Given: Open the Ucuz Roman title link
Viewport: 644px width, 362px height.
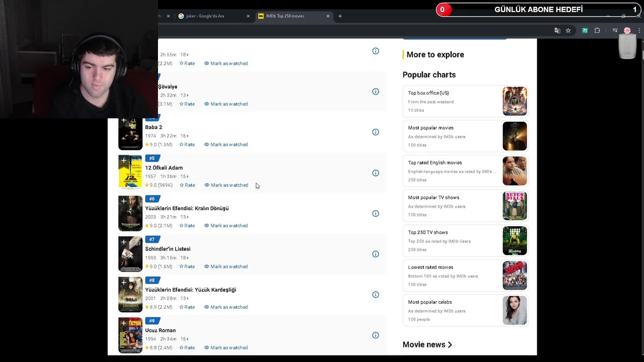Looking at the screenshot, I should click(160, 330).
